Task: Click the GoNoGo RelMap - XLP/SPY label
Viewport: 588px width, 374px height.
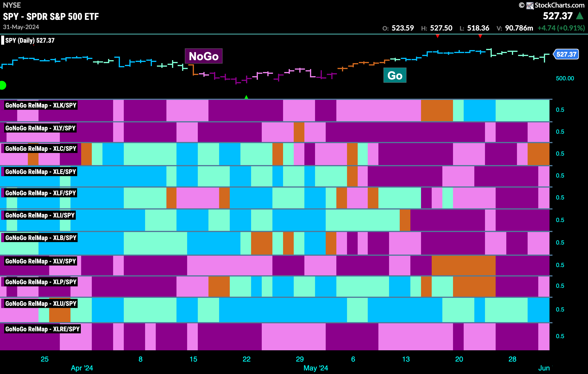Action: (41, 282)
